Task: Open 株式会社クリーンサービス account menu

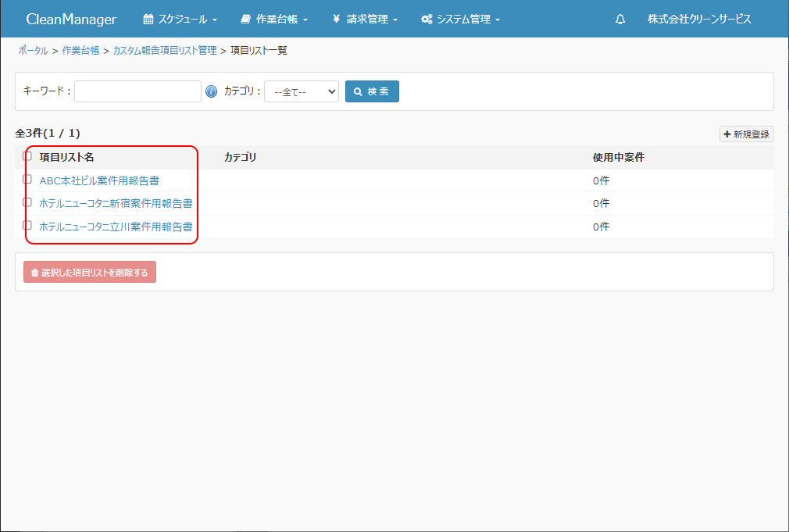Action: point(699,20)
